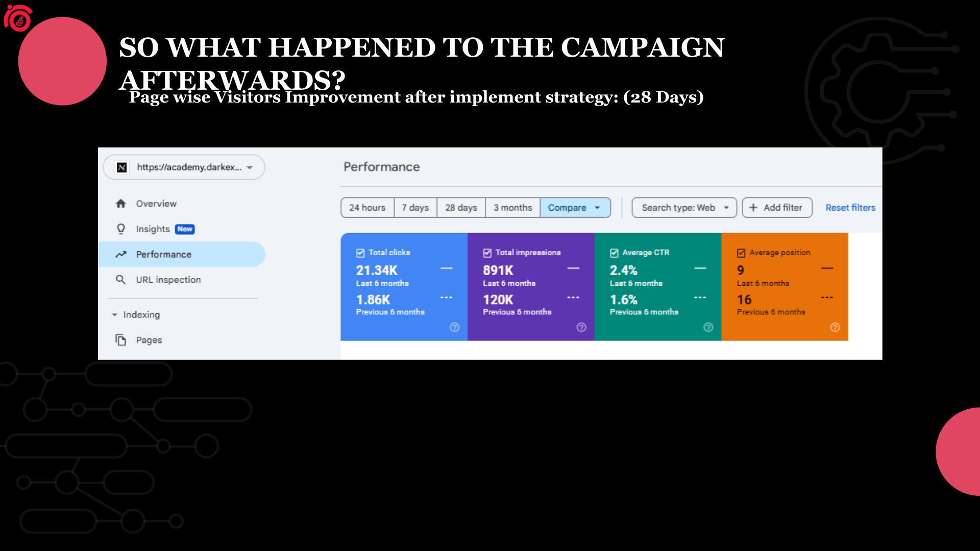Image resolution: width=980 pixels, height=551 pixels.
Task: Open the academy.darkex property selector
Action: (184, 167)
